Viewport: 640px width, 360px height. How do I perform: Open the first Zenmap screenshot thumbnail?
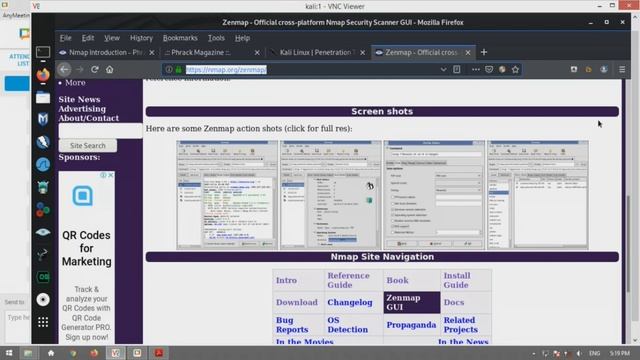(x=227, y=195)
